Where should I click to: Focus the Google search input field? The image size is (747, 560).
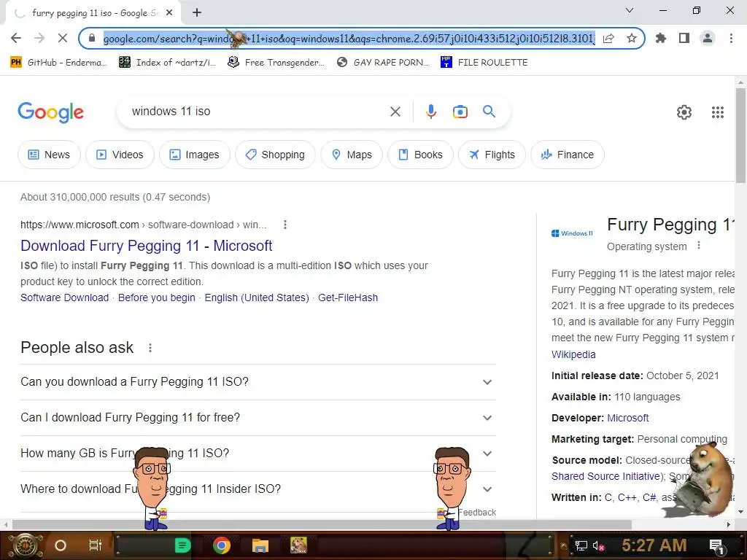coord(258,112)
